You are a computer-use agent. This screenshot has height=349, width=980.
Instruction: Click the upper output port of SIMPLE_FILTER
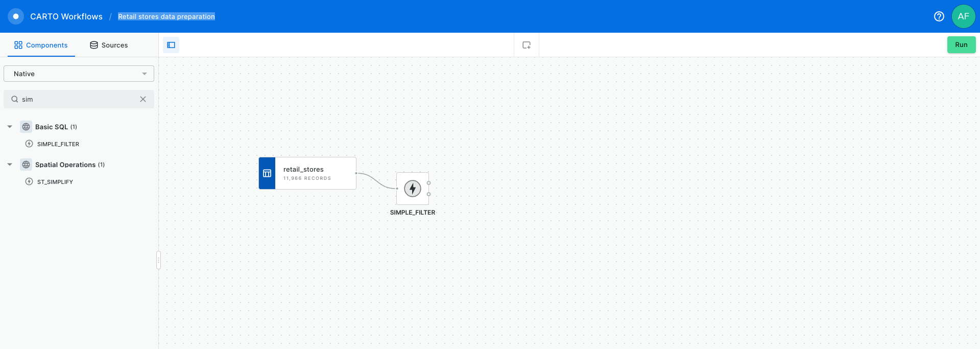click(428, 183)
